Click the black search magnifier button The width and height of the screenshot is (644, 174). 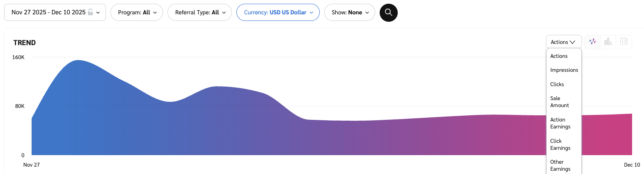[x=388, y=13]
